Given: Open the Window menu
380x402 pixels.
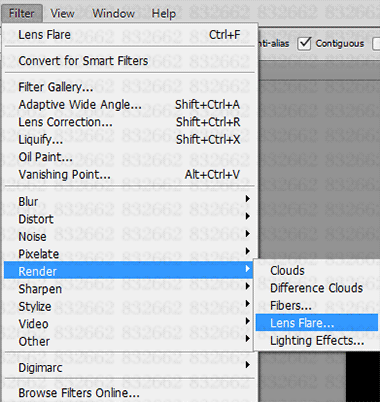Looking at the screenshot, I should coord(113,13).
